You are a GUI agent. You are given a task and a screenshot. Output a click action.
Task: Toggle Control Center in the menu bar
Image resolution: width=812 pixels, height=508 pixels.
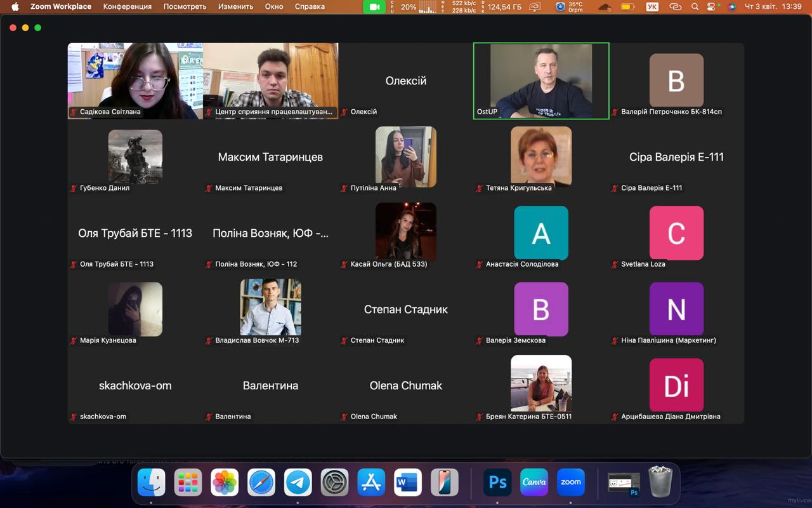[714, 7]
